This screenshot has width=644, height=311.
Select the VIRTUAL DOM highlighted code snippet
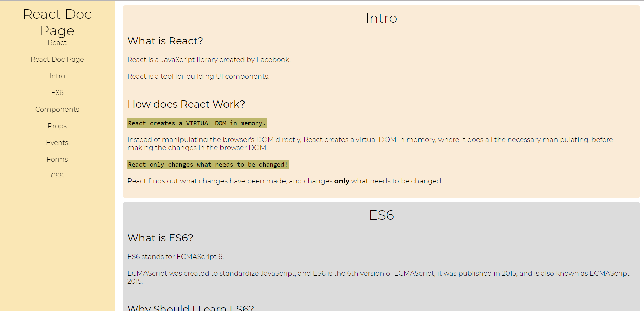[x=197, y=123]
